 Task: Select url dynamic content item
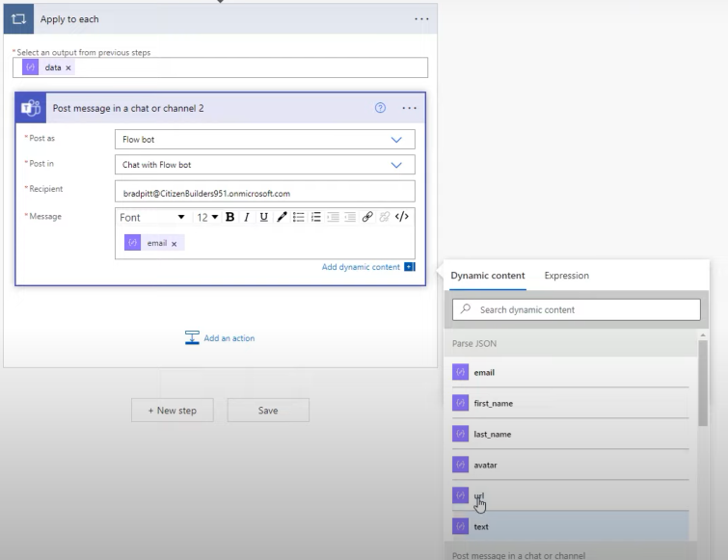click(x=571, y=495)
